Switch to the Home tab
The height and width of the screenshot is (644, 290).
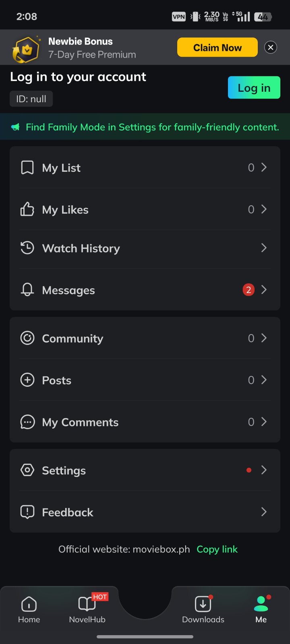(29, 610)
